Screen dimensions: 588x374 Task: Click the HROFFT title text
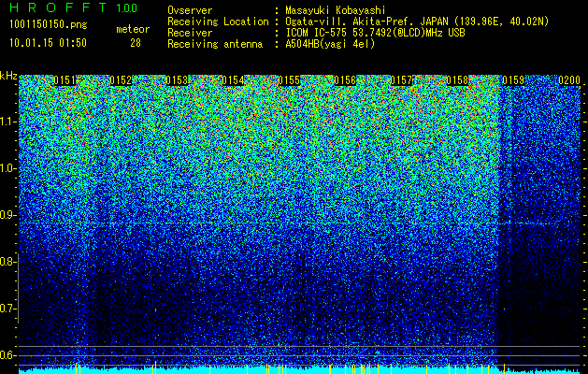pos(58,7)
